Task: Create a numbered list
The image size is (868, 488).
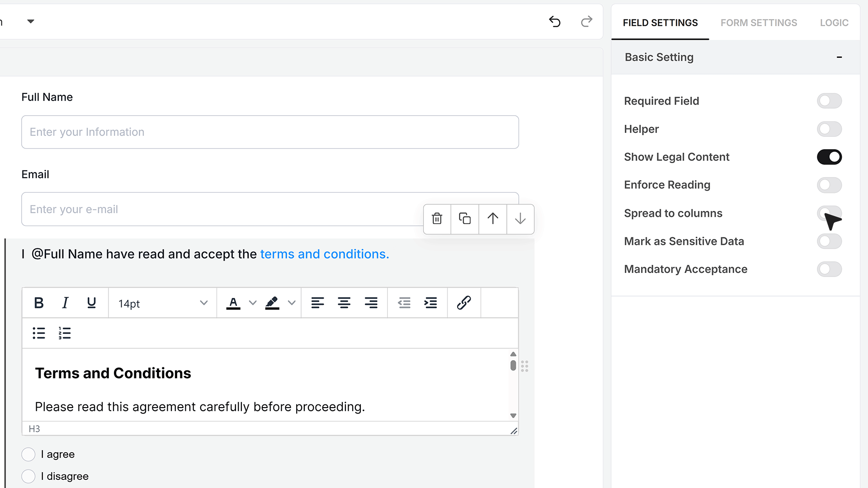Action: point(65,333)
